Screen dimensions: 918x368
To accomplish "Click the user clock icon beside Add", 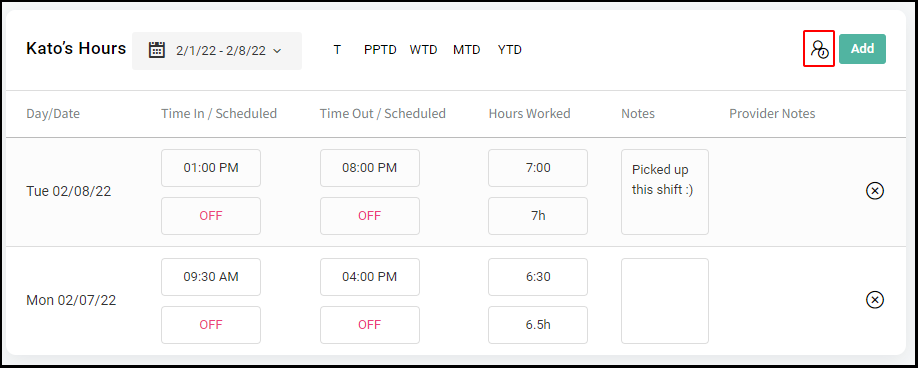I will (819, 49).
